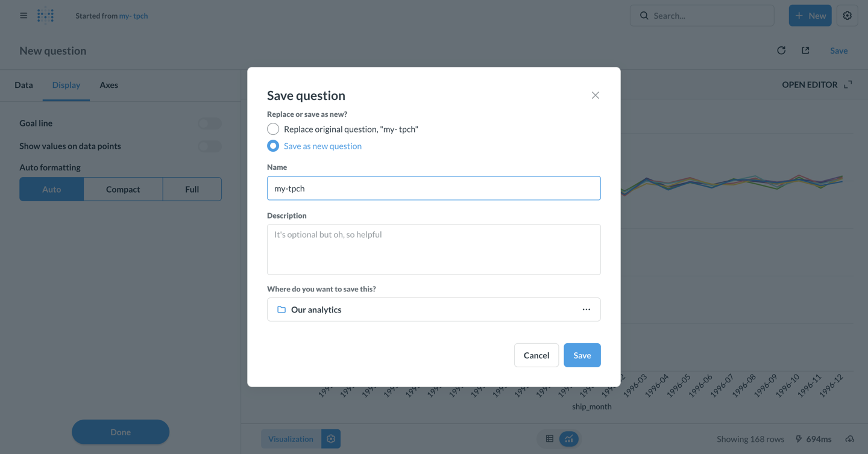868x454 pixels.
Task: Click the refresh question icon
Action: (781, 51)
